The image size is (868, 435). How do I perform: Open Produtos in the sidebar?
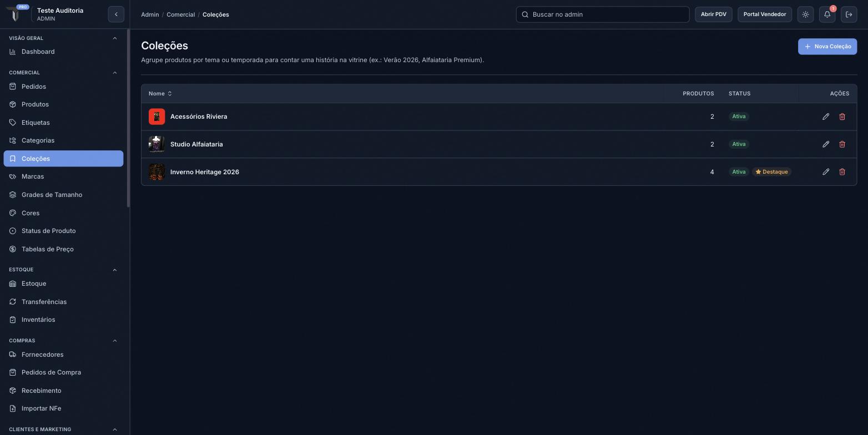tap(63, 104)
